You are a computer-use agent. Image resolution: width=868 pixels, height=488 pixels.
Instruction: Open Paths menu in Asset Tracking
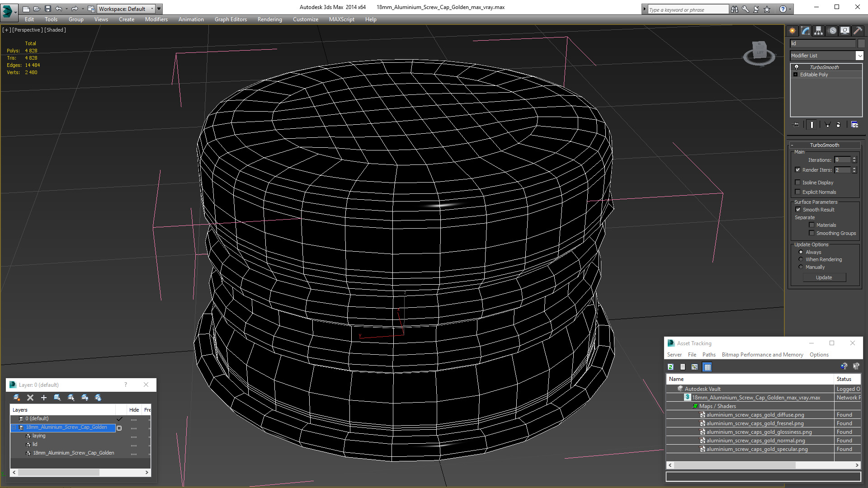click(709, 355)
